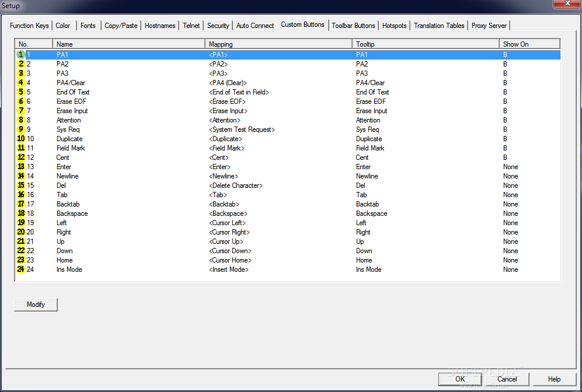
Task: Select yellow icon 16 beside Tab
Action: click(x=21, y=194)
